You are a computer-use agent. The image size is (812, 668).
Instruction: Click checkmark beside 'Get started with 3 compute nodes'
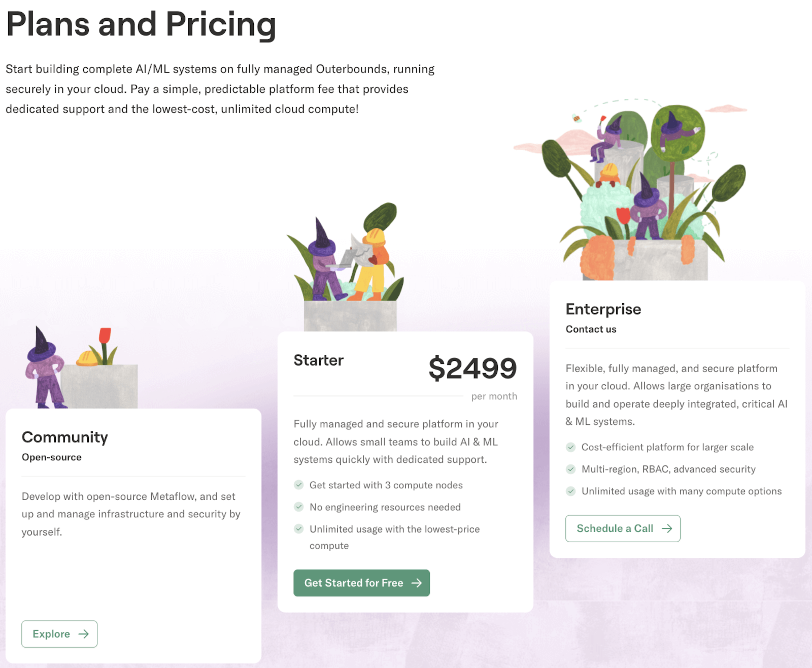pos(299,485)
